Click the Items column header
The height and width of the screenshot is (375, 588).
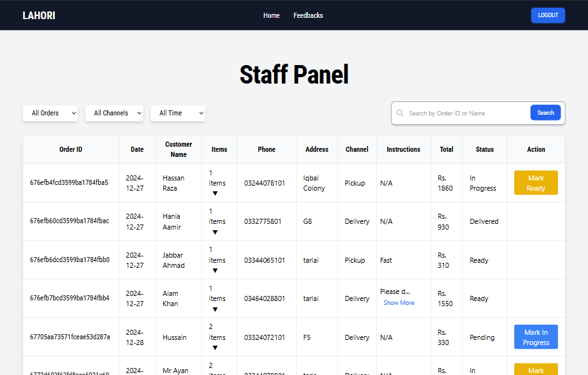pos(219,149)
